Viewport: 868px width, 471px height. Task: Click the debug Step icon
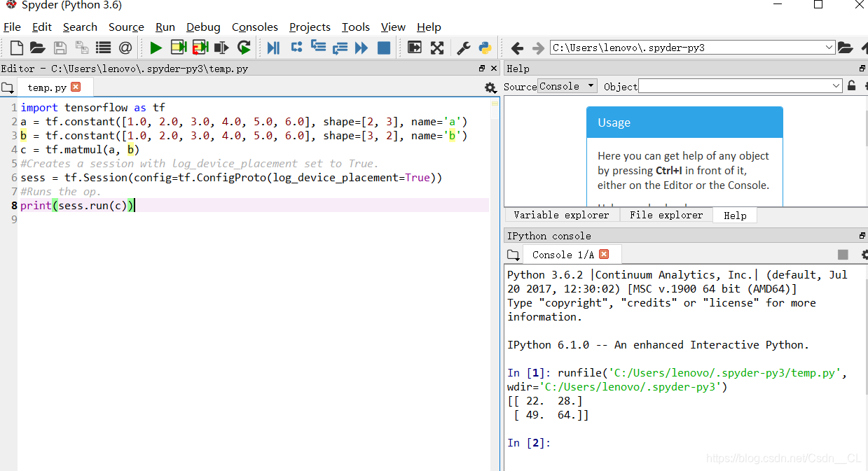[296, 48]
